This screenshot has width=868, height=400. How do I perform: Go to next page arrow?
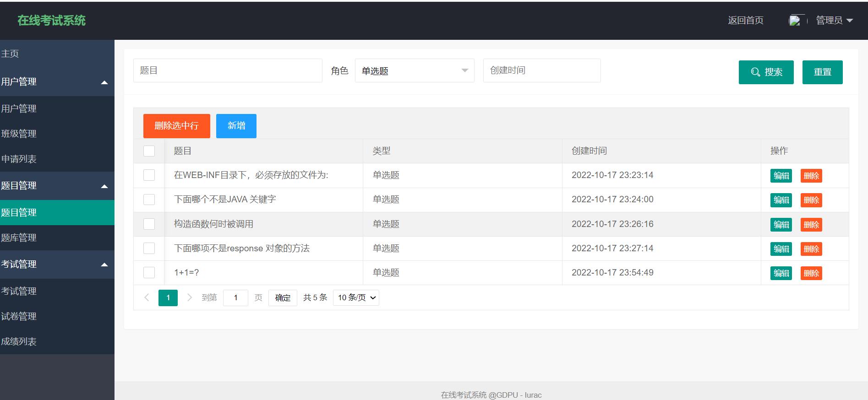(x=189, y=297)
